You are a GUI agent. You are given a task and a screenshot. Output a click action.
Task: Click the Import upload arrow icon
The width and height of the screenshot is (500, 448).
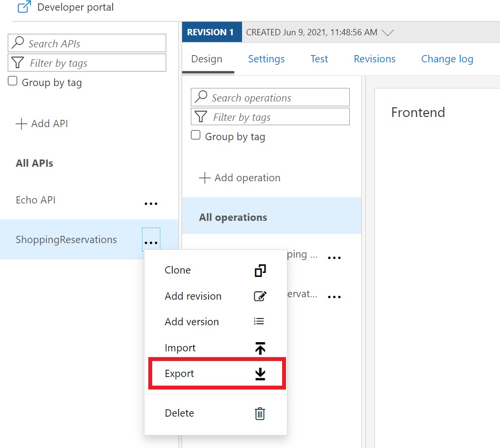[260, 348]
